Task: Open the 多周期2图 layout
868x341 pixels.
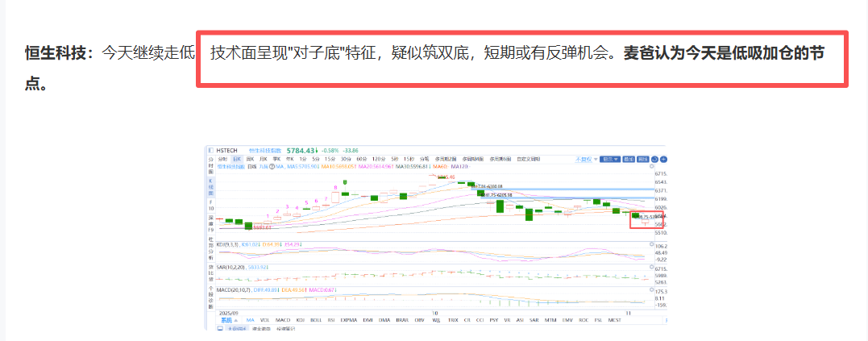Action: [x=446, y=160]
